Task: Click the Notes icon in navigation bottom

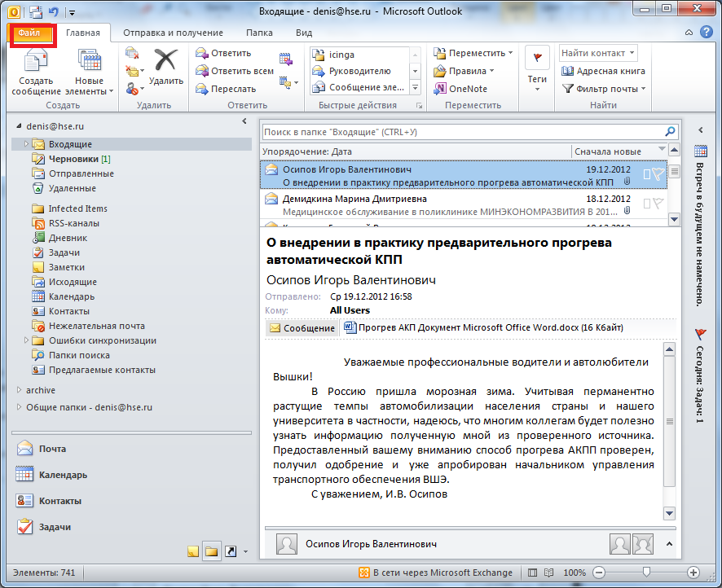Action: (x=193, y=551)
